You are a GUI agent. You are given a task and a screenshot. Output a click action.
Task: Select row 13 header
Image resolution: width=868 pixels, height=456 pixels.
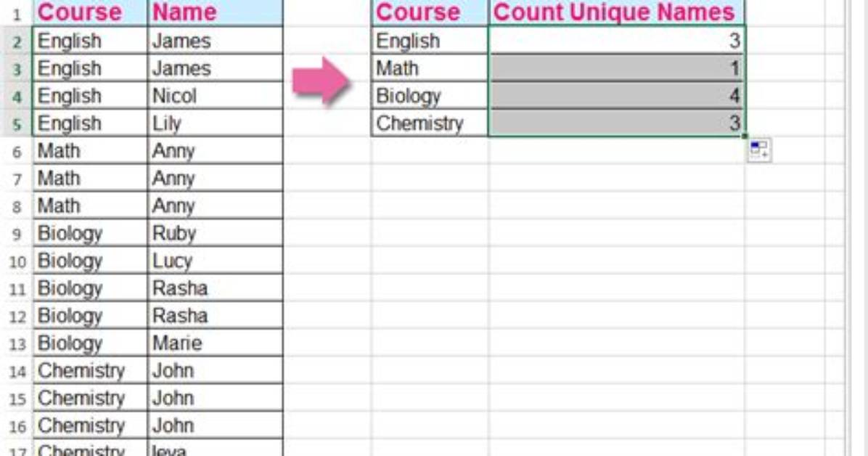17,344
